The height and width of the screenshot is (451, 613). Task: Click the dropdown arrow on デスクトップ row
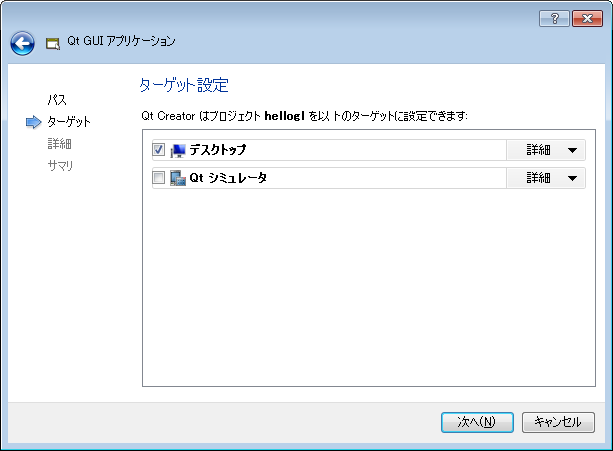click(x=572, y=150)
